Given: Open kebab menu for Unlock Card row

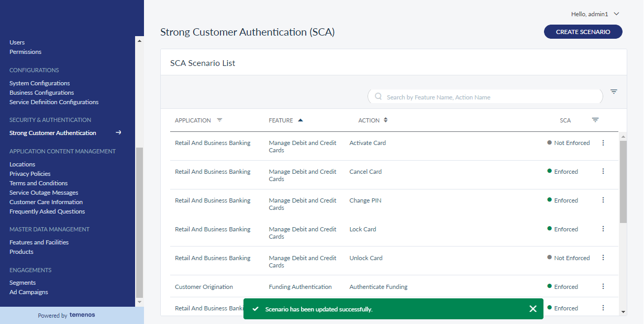Looking at the screenshot, I should tap(603, 258).
